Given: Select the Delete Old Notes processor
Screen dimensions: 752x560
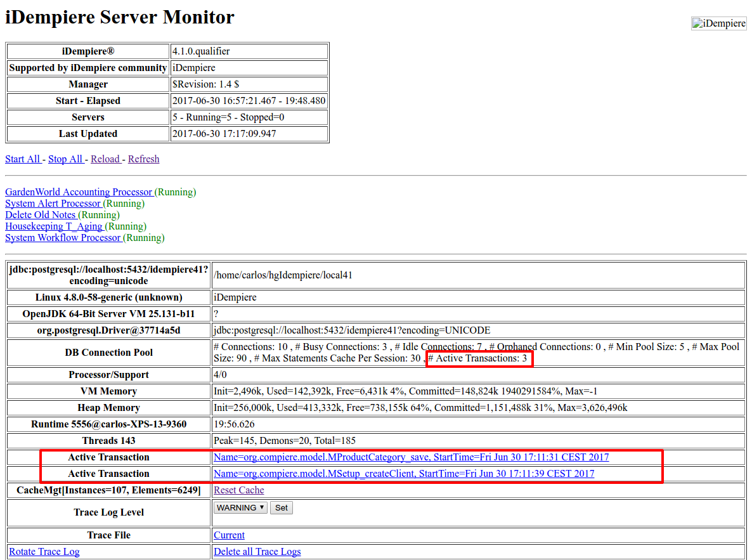Looking at the screenshot, I should [x=41, y=215].
